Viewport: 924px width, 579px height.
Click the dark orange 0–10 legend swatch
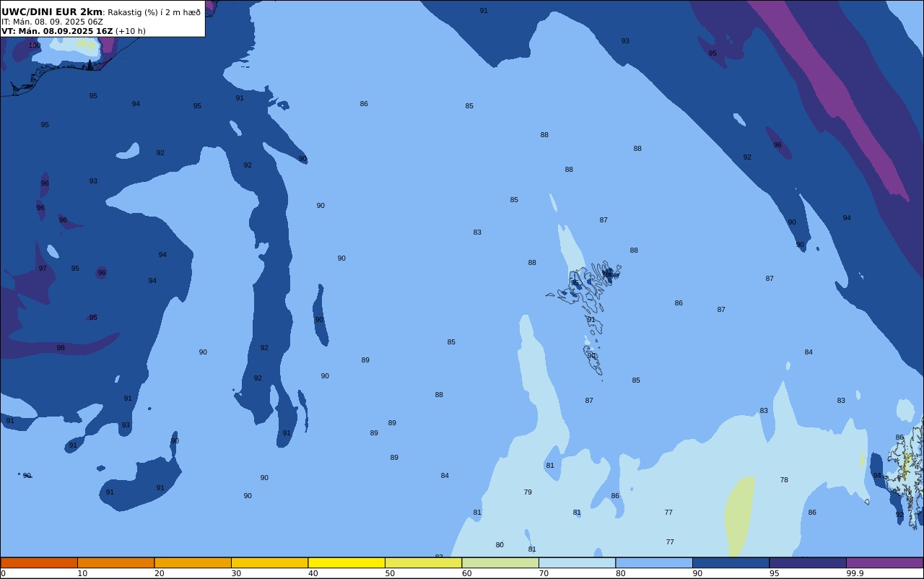point(39,562)
